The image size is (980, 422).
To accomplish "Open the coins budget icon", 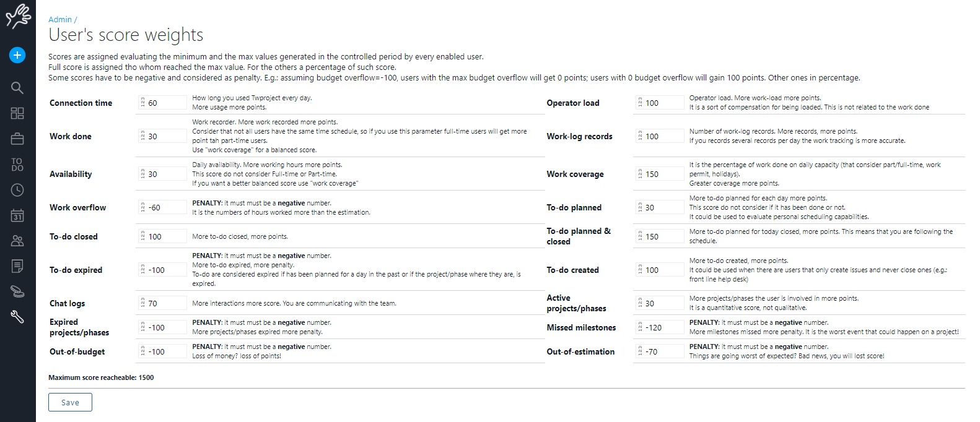I will (x=17, y=291).
